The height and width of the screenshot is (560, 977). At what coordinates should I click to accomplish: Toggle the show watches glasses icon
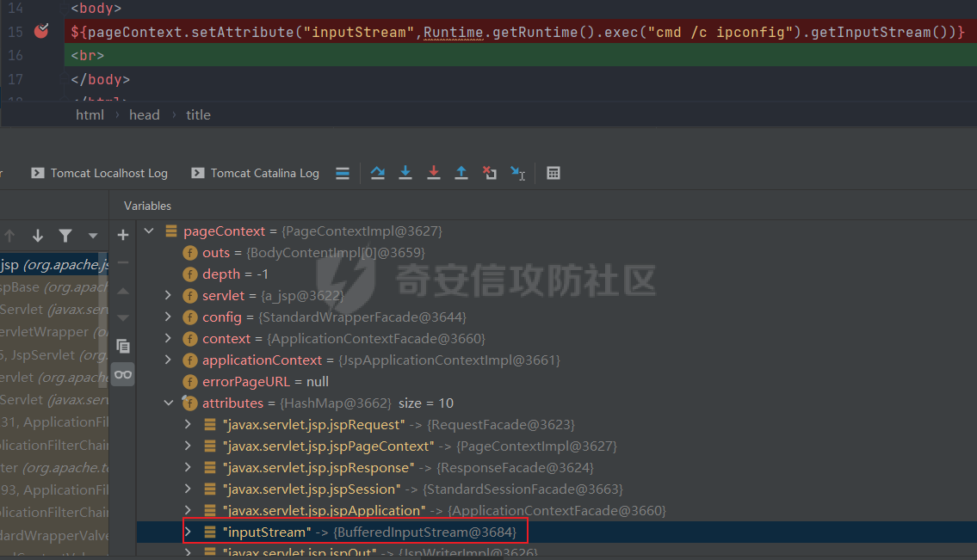(x=123, y=374)
